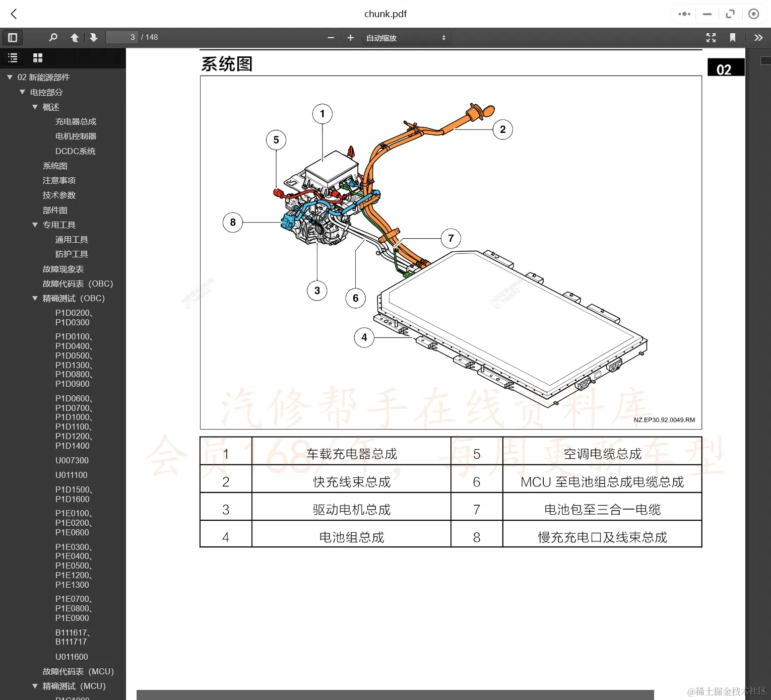Open the search tool in the PDF toolbar

point(53,37)
